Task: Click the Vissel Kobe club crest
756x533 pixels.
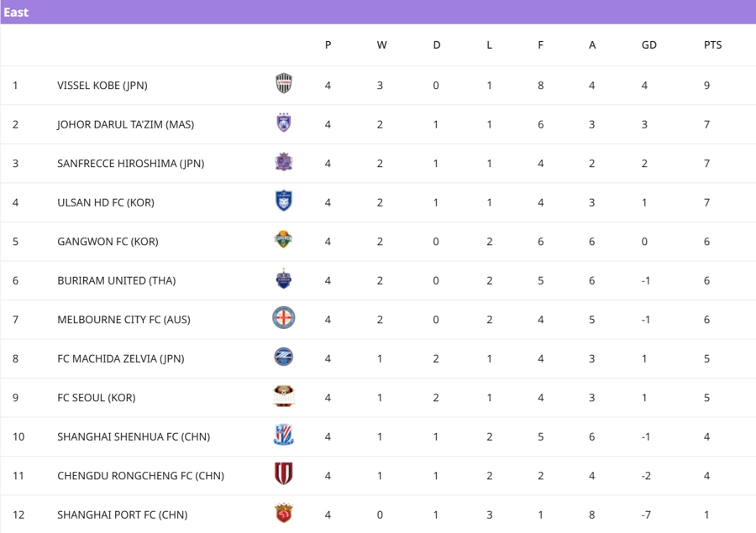Action: 284,84
